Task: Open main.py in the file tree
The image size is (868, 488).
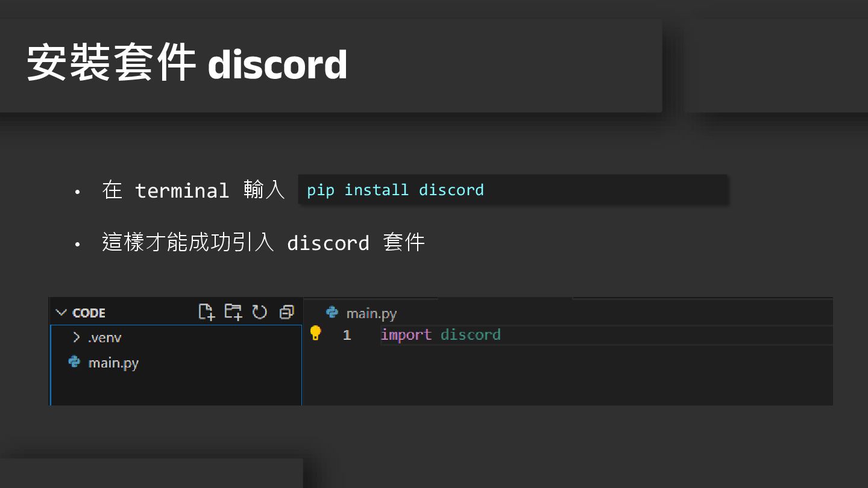Action: click(x=113, y=363)
